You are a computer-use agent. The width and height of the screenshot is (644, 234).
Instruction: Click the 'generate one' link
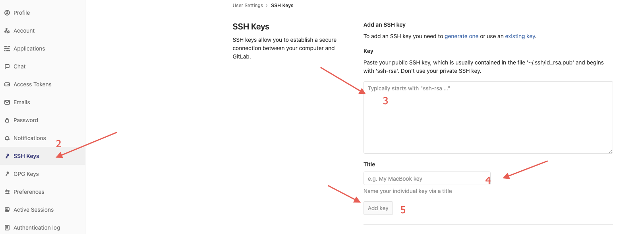pyautogui.click(x=462, y=36)
